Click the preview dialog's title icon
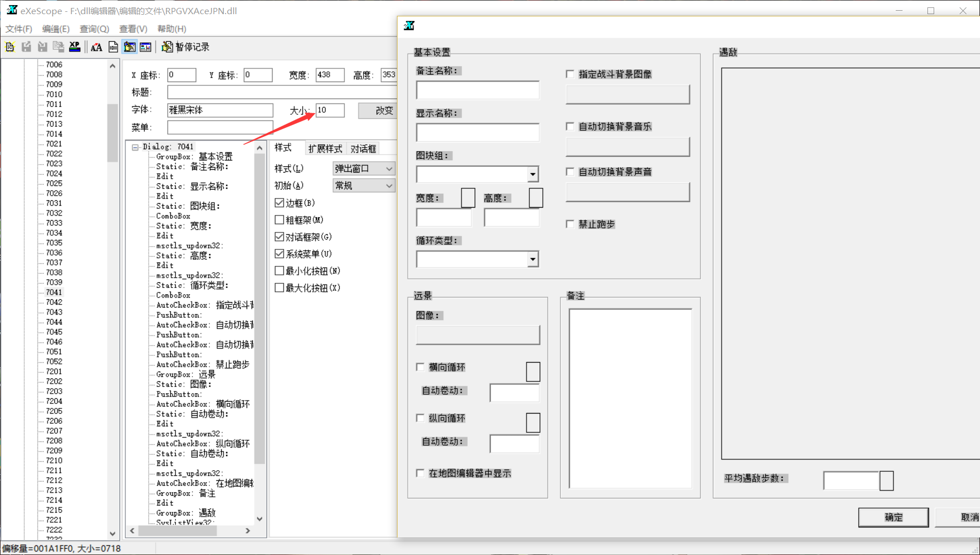Image resolution: width=980 pixels, height=555 pixels. point(409,25)
